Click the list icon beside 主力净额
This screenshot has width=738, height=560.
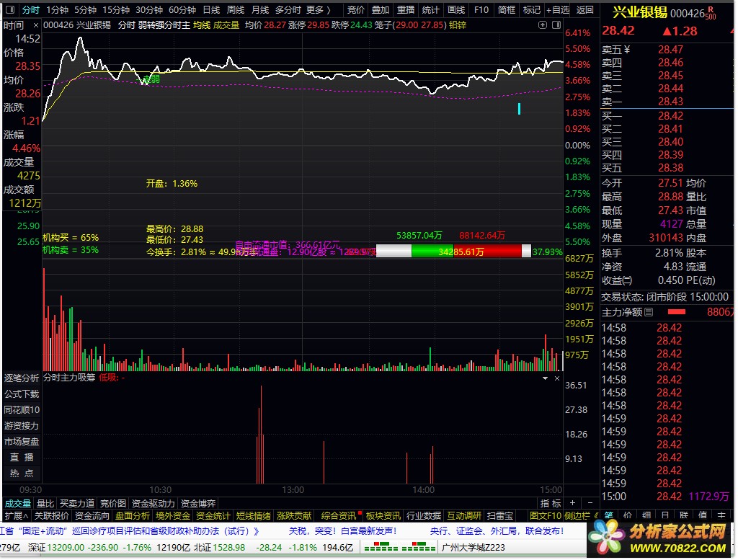click(649, 312)
